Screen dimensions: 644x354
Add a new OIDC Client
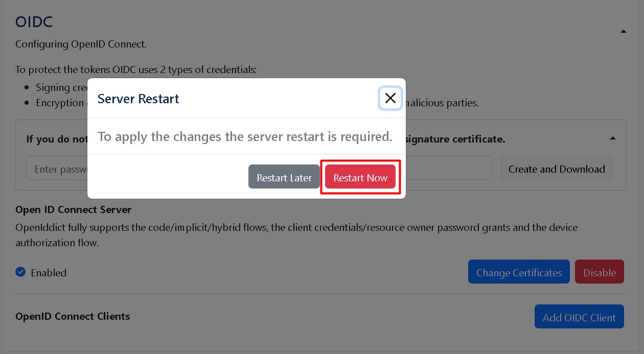pos(579,317)
